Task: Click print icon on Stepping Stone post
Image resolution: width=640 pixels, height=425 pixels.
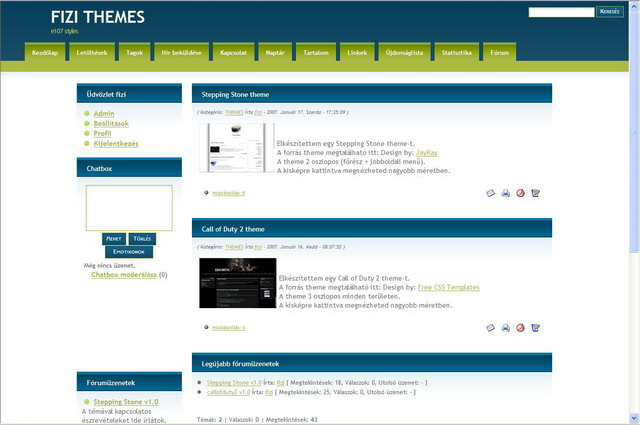Action: point(506,193)
